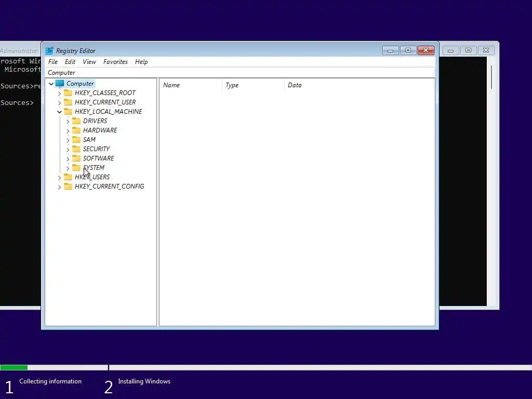Image resolution: width=532 pixels, height=399 pixels.
Task: Select the SECURITY key label
Action: 96,149
